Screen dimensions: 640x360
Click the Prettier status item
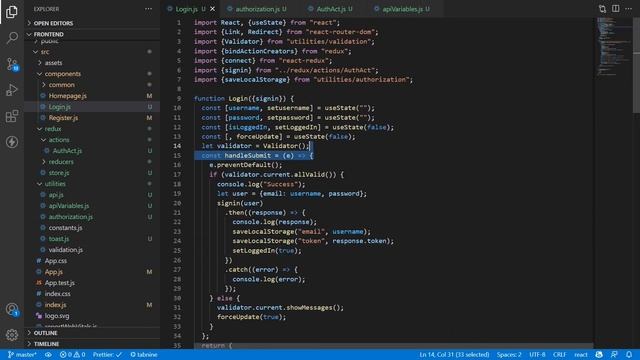point(107,354)
